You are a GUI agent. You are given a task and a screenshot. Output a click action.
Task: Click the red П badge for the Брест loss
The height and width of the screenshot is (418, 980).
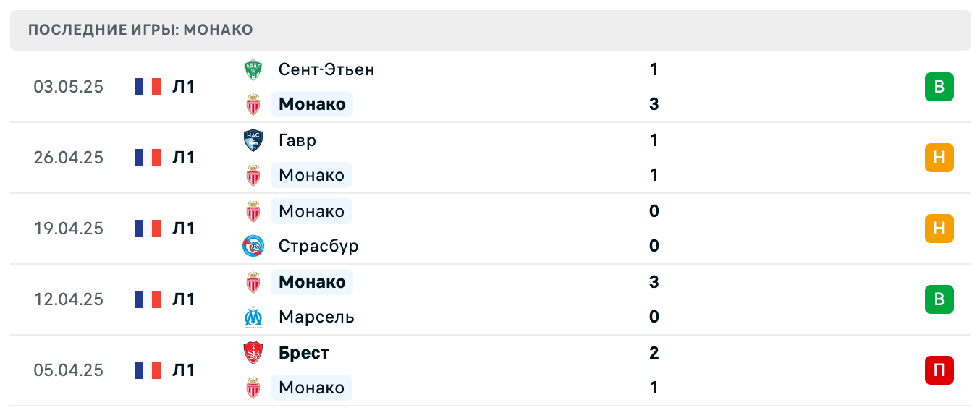click(x=939, y=370)
